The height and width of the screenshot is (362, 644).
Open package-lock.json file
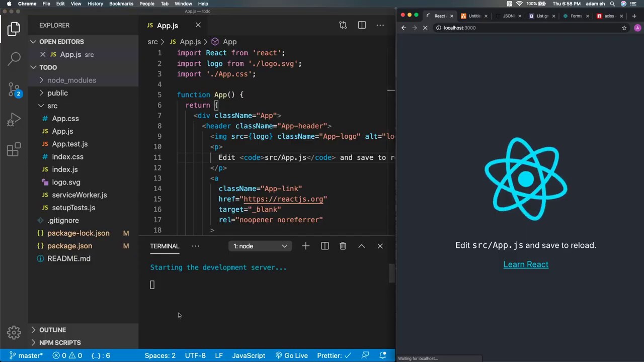coord(78,233)
